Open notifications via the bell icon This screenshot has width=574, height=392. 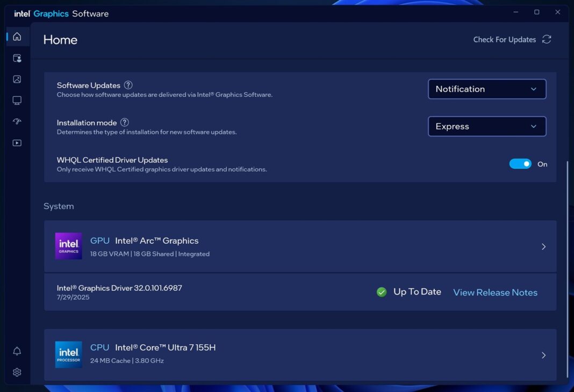pyautogui.click(x=17, y=351)
